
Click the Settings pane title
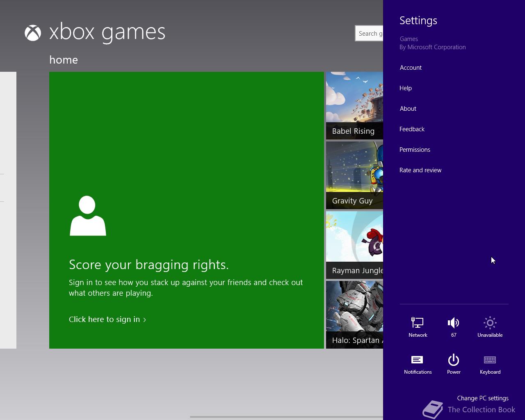click(418, 21)
